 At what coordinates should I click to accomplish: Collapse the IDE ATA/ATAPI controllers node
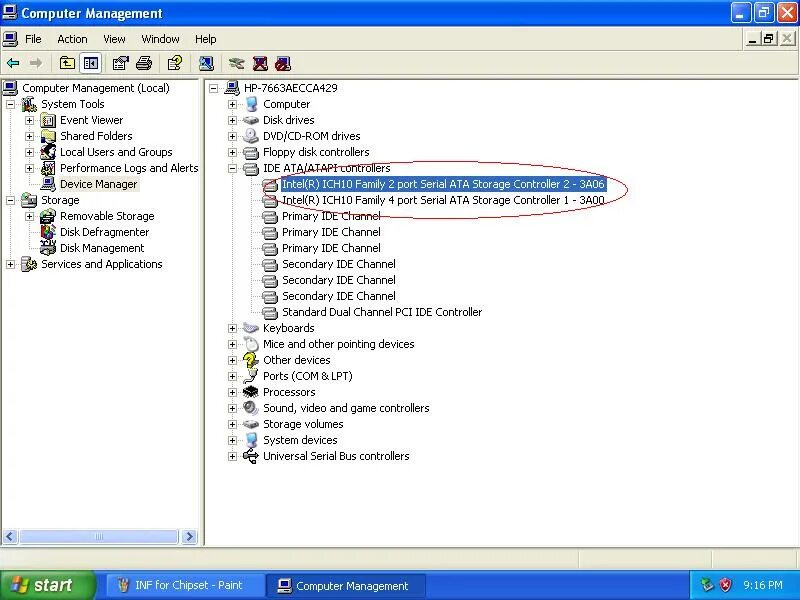pyautogui.click(x=232, y=168)
